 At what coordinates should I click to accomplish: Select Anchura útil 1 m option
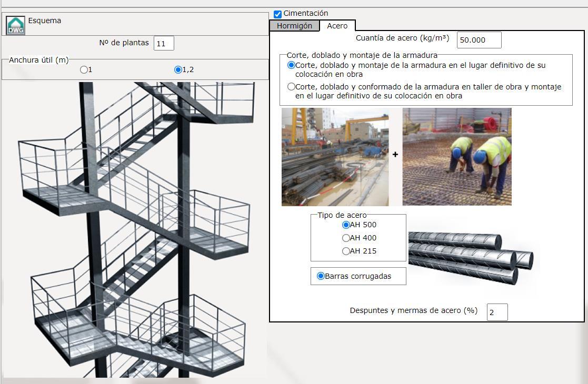[84, 69]
